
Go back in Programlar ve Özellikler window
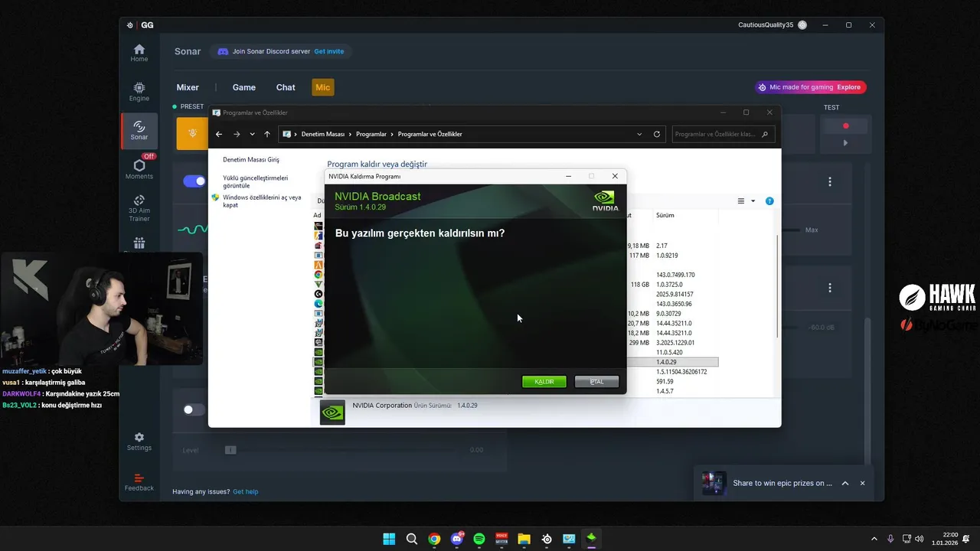click(x=219, y=134)
